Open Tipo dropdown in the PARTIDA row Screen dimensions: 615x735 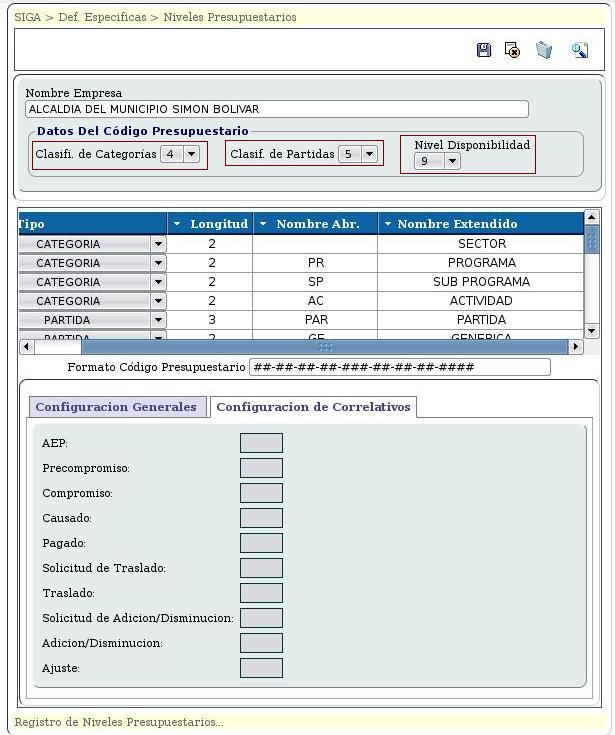click(x=158, y=320)
